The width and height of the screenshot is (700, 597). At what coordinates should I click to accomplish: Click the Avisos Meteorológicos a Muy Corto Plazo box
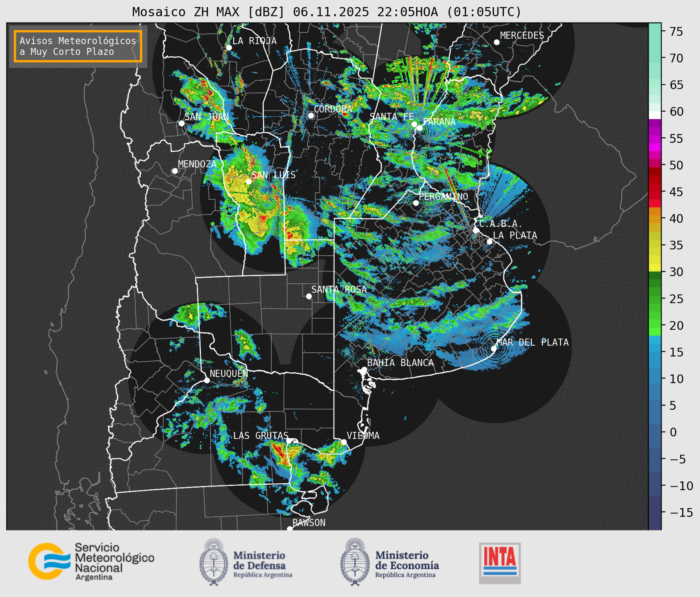pyautogui.click(x=78, y=46)
